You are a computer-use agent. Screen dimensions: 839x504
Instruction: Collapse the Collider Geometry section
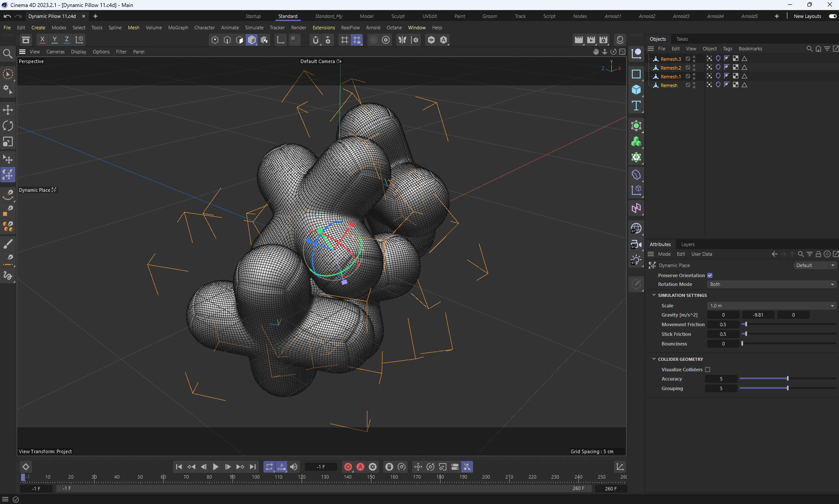coord(654,359)
